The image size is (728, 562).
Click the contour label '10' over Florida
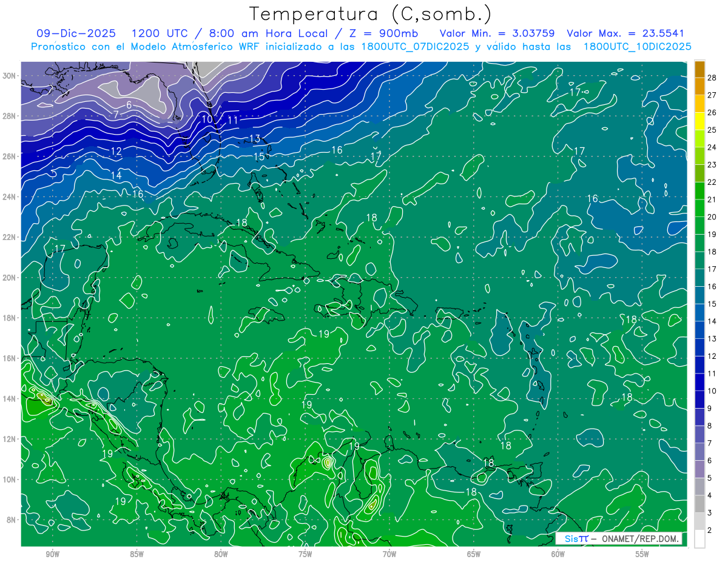click(x=207, y=119)
